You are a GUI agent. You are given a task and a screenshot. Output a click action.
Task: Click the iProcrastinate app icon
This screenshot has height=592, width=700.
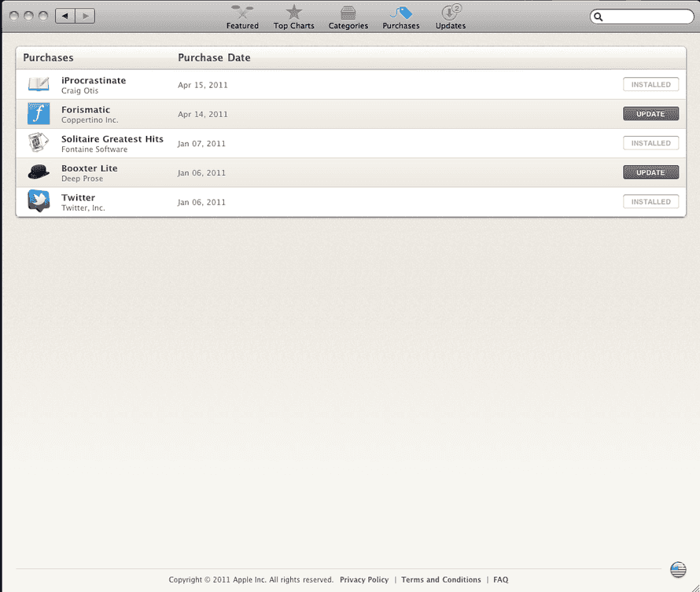point(39,84)
